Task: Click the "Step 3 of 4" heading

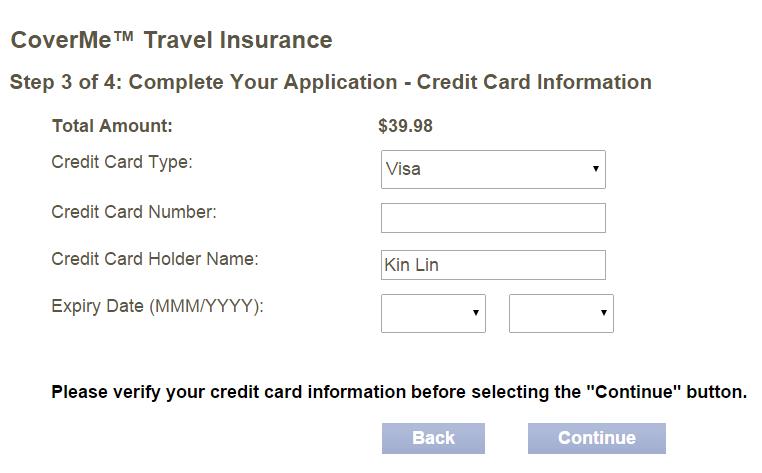Action: click(x=330, y=82)
